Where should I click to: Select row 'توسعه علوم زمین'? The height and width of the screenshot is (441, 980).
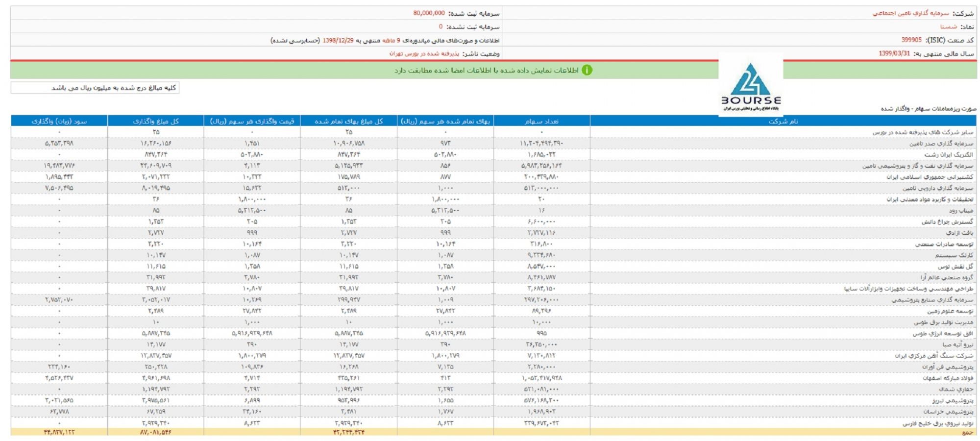[x=493, y=311]
